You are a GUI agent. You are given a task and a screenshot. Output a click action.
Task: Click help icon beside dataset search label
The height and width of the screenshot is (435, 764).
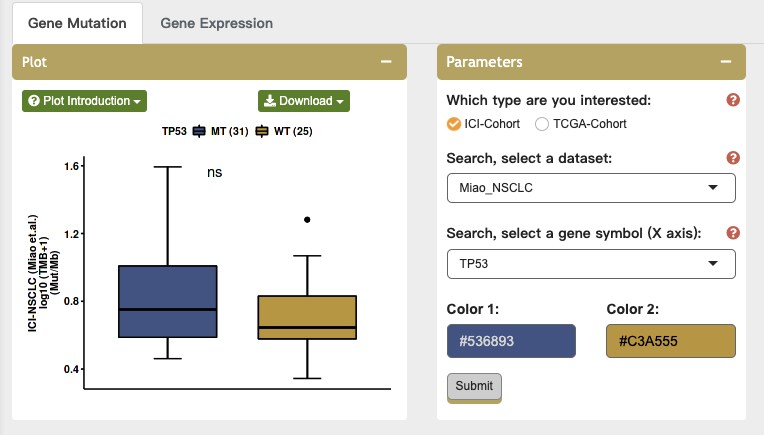point(733,158)
